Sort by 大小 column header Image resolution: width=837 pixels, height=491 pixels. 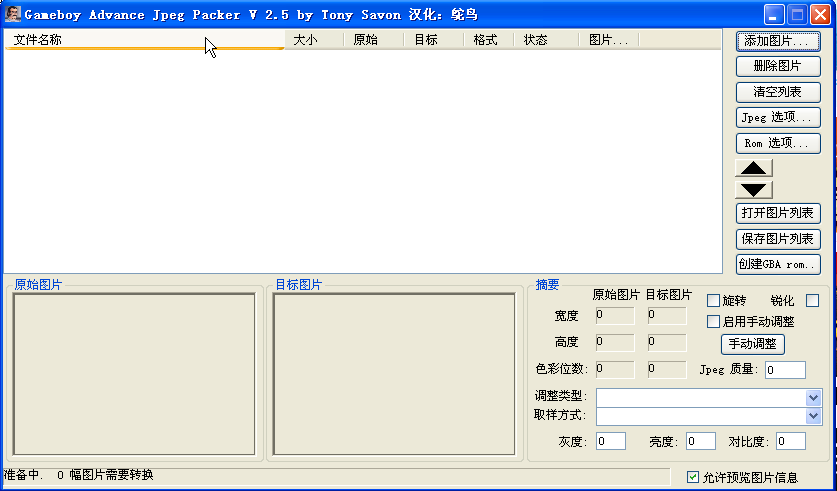314,40
